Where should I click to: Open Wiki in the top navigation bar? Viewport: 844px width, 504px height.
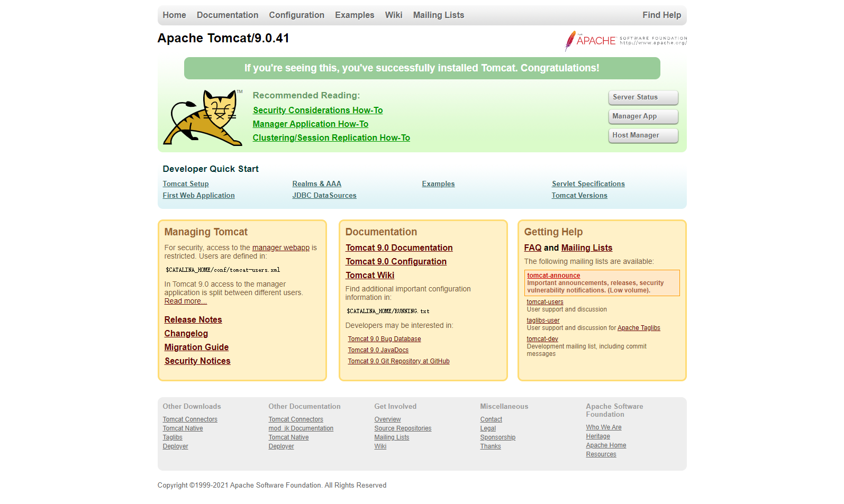[394, 15]
